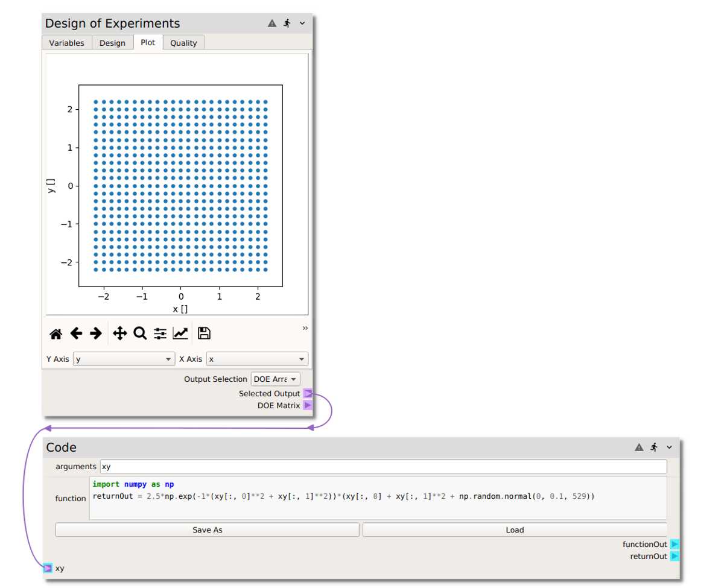Click run icon in Design of Experiments header
The height and width of the screenshot is (588, 724).
[x=287, y=24]
